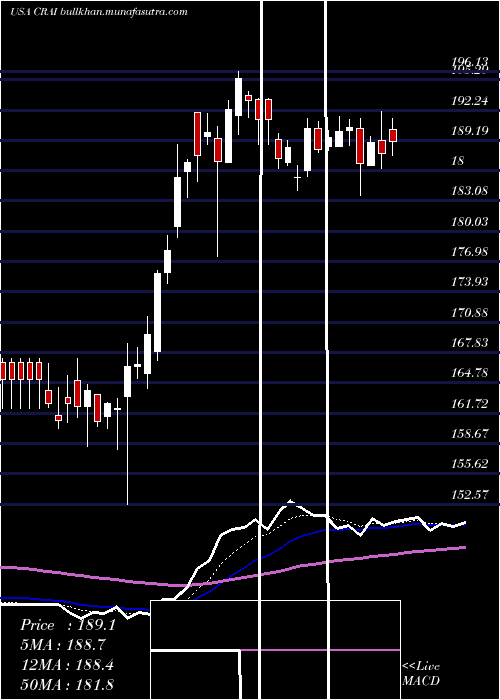Click the <<Live MACD label
The height and width of the screenshot is (700, 500).
pyautogui.click(x=421, y=674)
